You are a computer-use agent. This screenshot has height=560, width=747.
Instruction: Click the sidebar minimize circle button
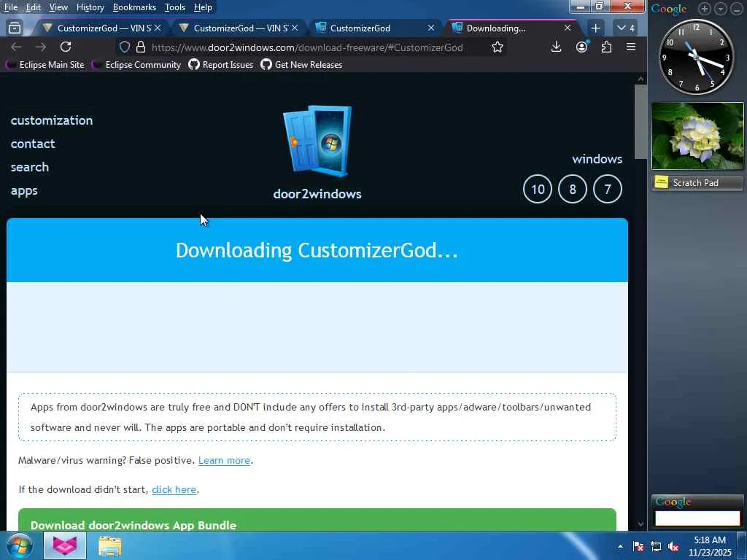click(x=737, y=9)
